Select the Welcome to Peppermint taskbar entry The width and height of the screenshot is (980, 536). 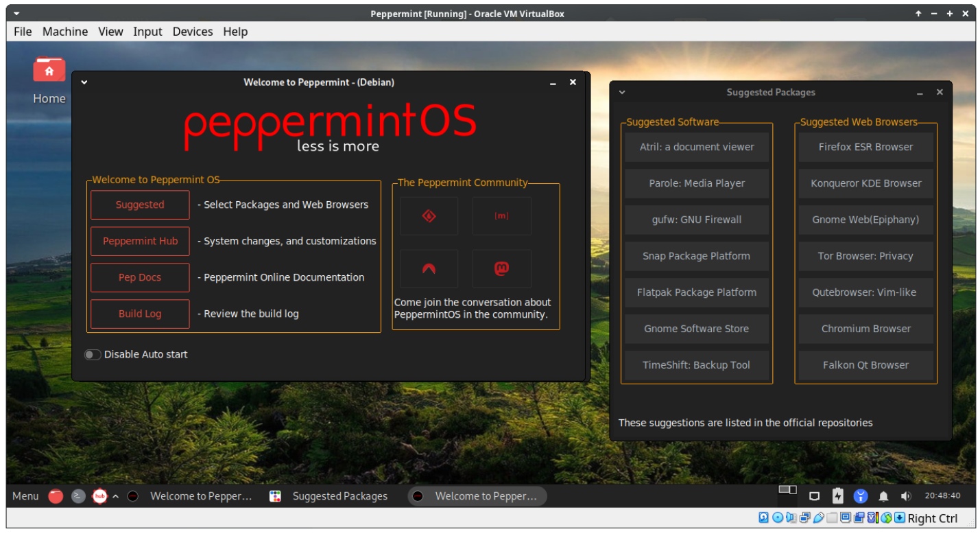point(201,496)
